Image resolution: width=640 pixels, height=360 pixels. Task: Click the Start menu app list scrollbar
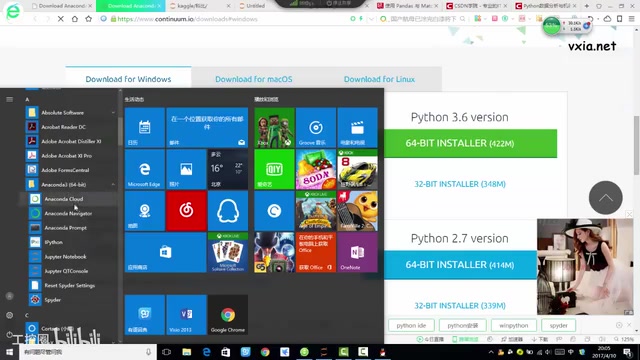[x=120, y=131]
